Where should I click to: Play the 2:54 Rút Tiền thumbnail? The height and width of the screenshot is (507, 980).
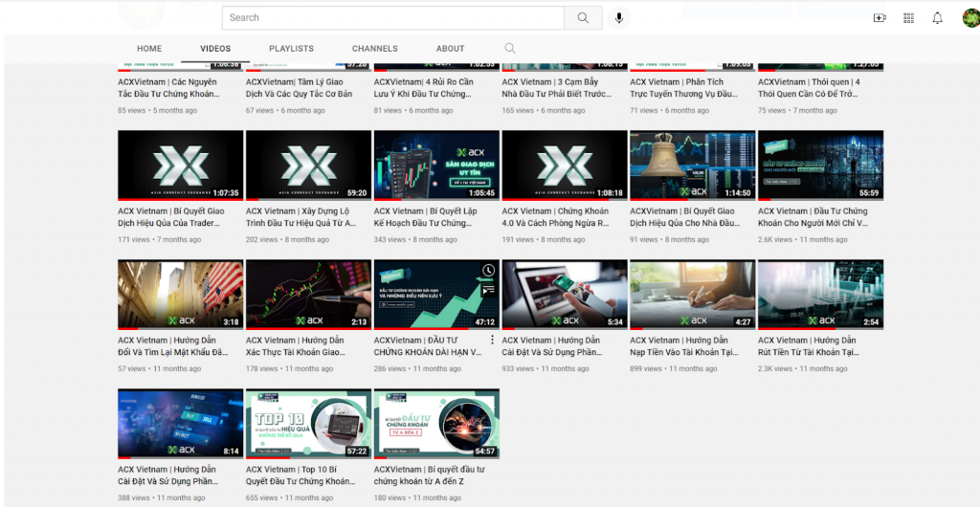[820, 295]
